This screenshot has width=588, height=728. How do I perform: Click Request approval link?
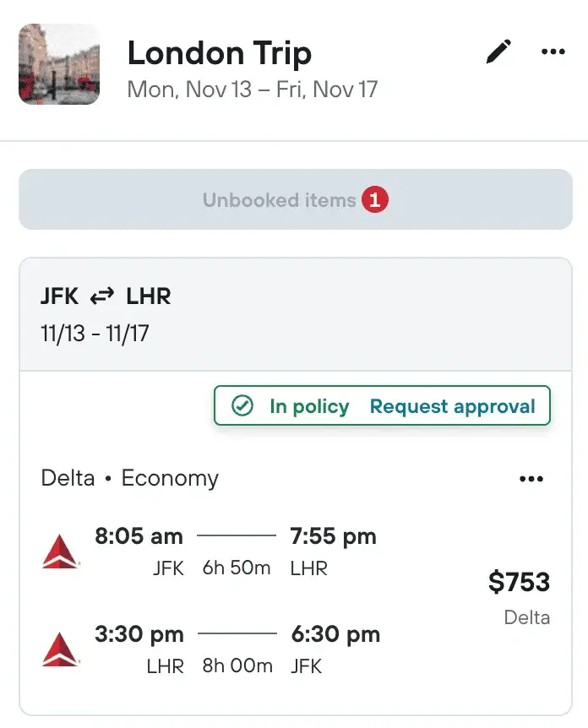(453, 406)
